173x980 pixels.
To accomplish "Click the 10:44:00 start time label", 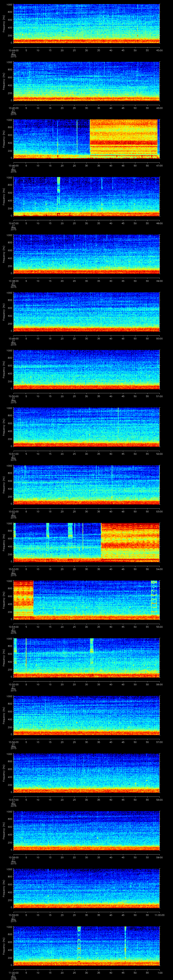I will coord(13,50).
